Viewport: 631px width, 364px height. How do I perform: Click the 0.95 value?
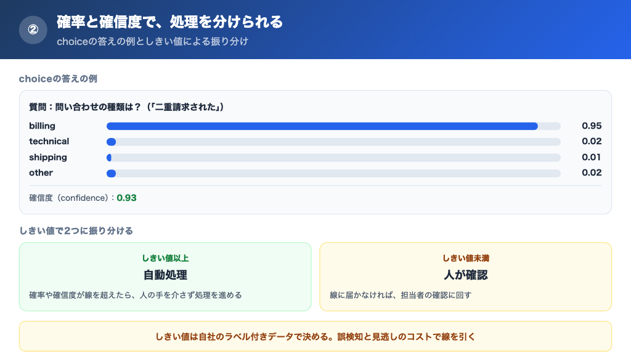tap(592, 126)
